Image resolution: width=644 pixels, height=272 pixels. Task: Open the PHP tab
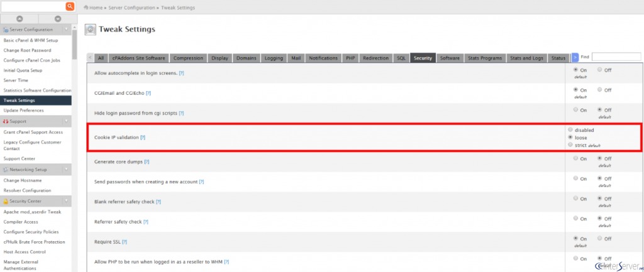coord(350,58)
